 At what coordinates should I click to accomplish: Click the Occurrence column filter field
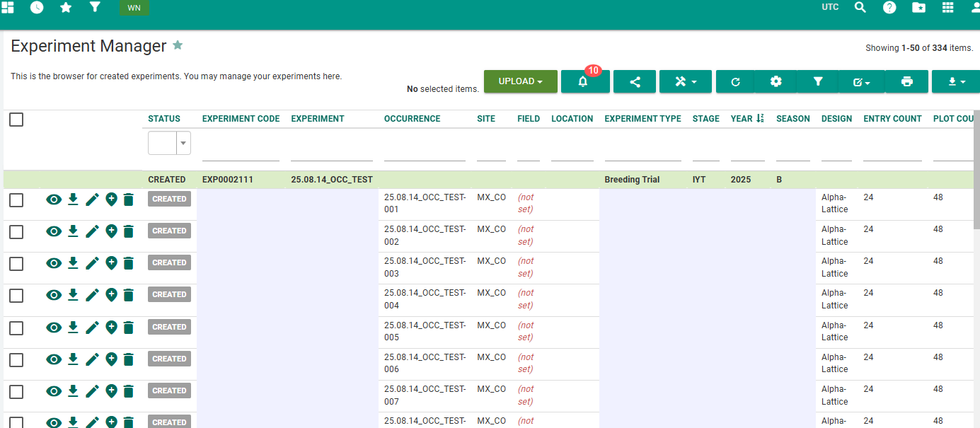coord(425,150)
